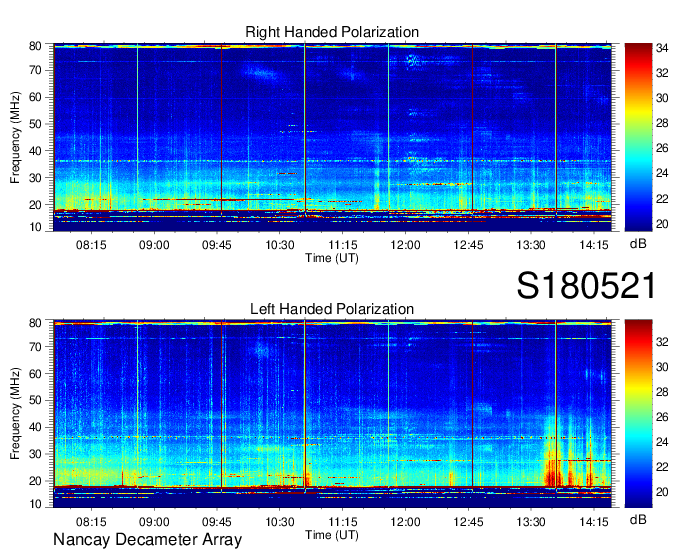This screenshot has height=552, width=680.
Task: Click the "Right Handed Polarization" plot title
Action: coord(332,32)
